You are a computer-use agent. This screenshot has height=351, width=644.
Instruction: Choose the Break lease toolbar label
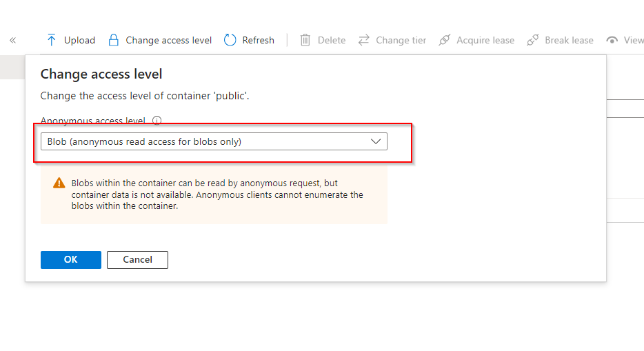[x=569, y=40]
